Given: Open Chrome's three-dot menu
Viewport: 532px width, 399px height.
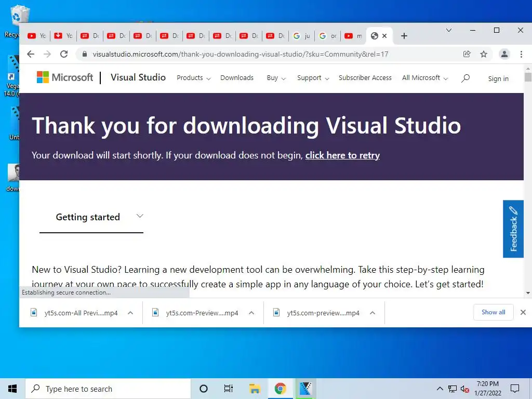Looking at the screenshot, I should coord(521,54).
